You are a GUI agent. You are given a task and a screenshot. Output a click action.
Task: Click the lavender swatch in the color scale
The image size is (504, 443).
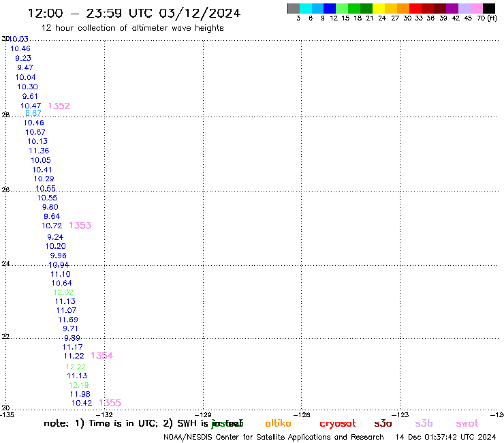464,8
